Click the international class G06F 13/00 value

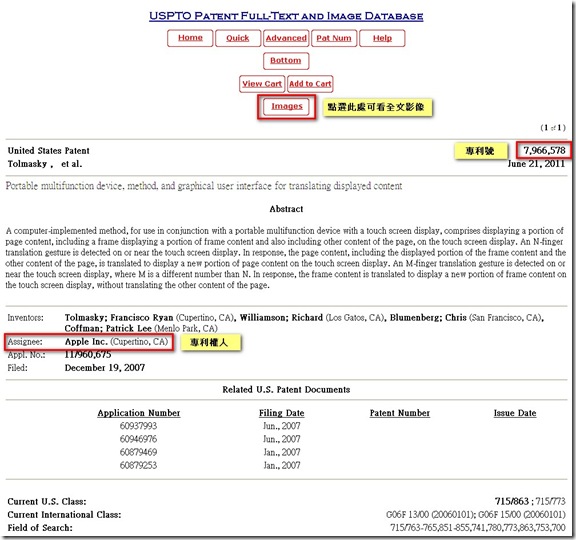click(x=431, y=515)
